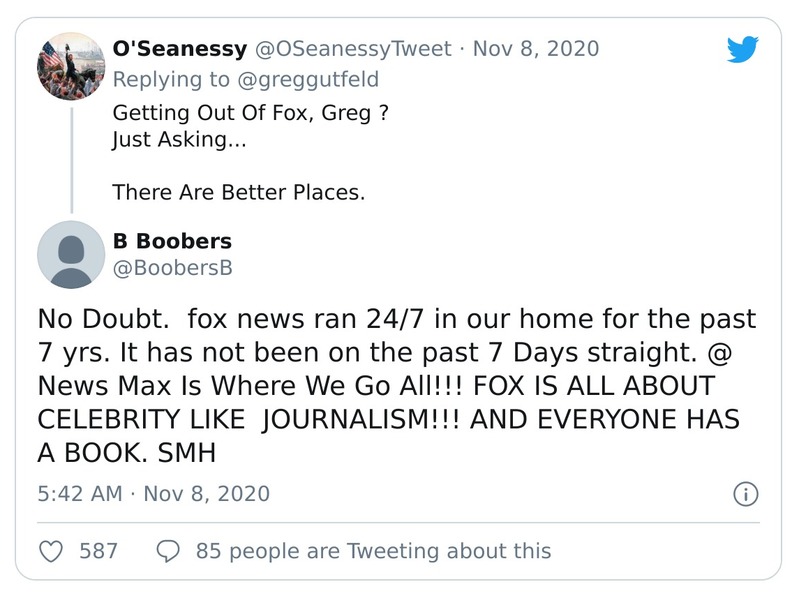Click the B Boobers display name
Viewport: 799px width, 598px height.
coord(171,241)
